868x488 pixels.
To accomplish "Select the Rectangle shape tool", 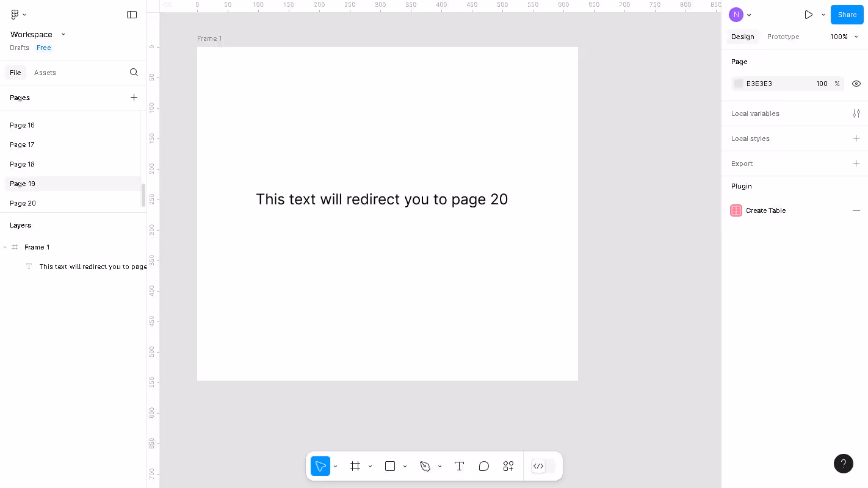I will coord(390,466).
